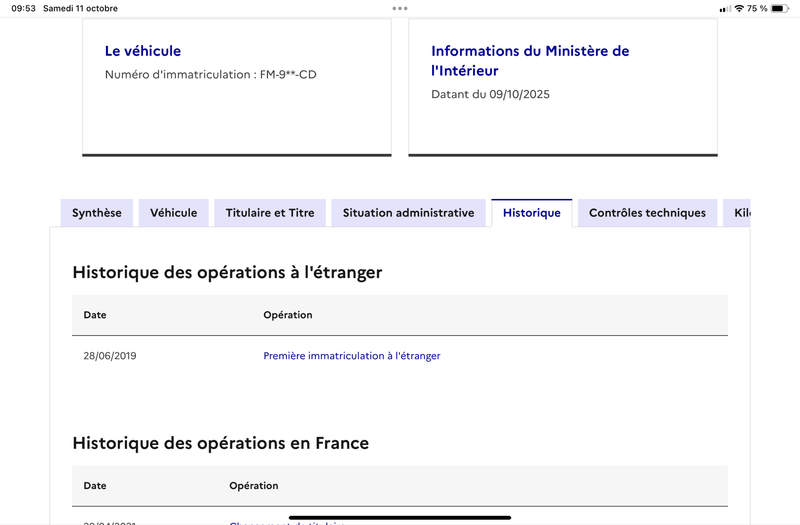Image resolution: width=800 pixels, height=525 pixels.
Task: Tap the three-dot multitasking icon at top
Action: [x=400, y=8]
